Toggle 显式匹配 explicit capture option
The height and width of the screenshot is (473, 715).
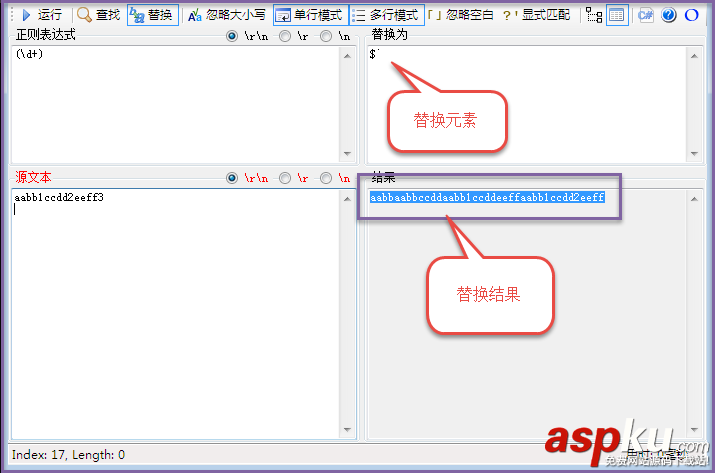click(x=536, y=15)
